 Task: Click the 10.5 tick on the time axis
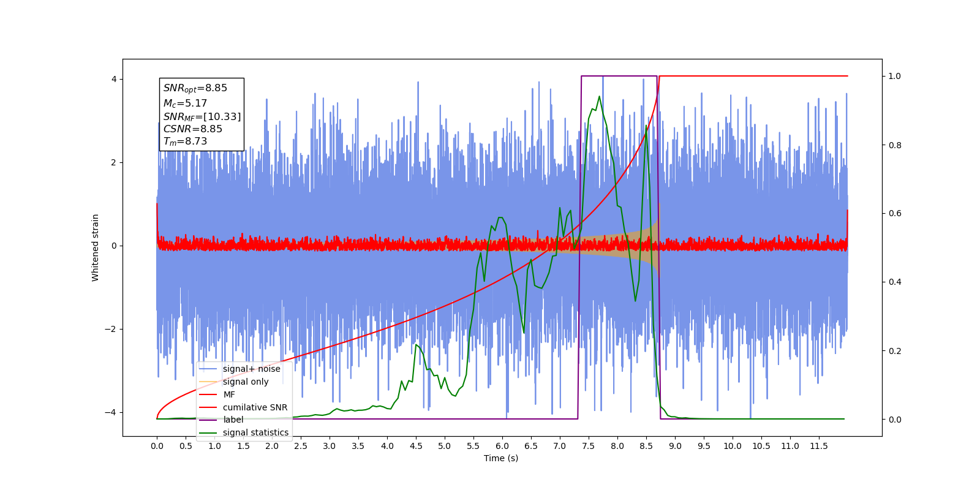coord(761,446)
